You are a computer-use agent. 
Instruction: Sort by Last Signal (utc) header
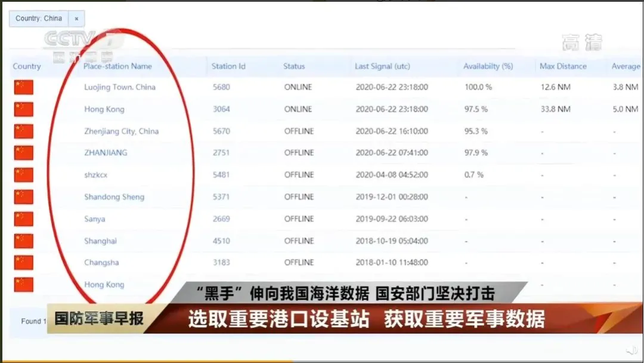pyautogui.click(x=382, y=66)
